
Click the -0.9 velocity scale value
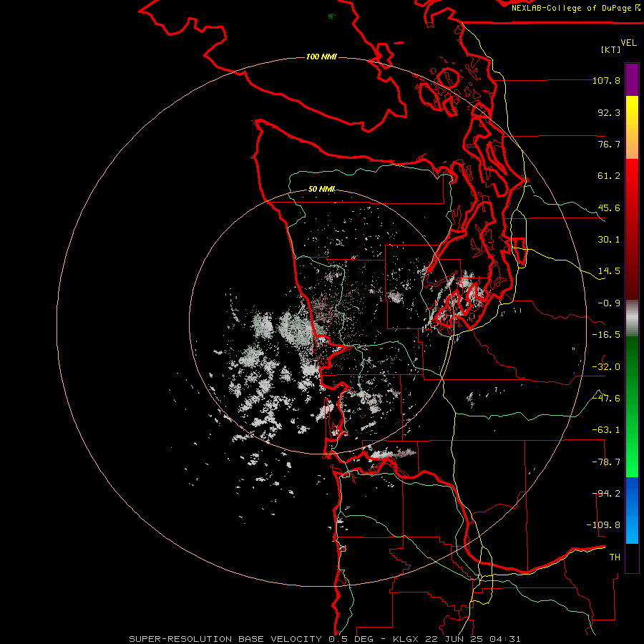click(609, 303)
